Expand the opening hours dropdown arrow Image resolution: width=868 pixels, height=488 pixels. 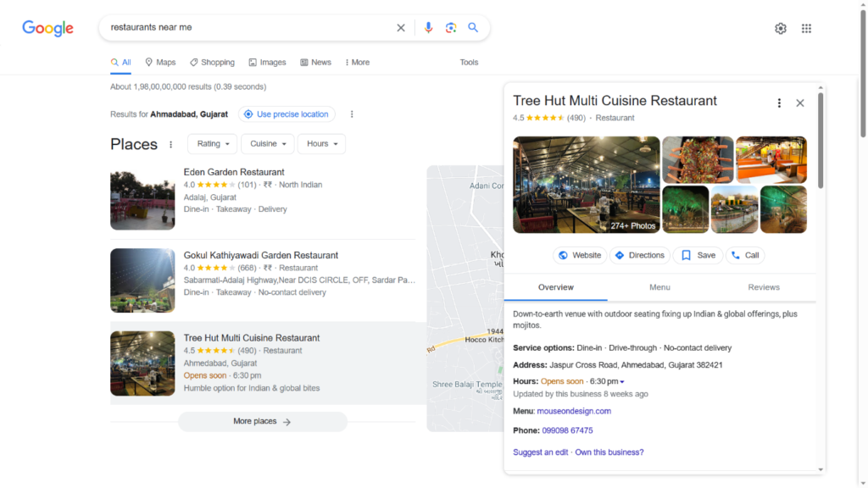[x=622, y=382]
